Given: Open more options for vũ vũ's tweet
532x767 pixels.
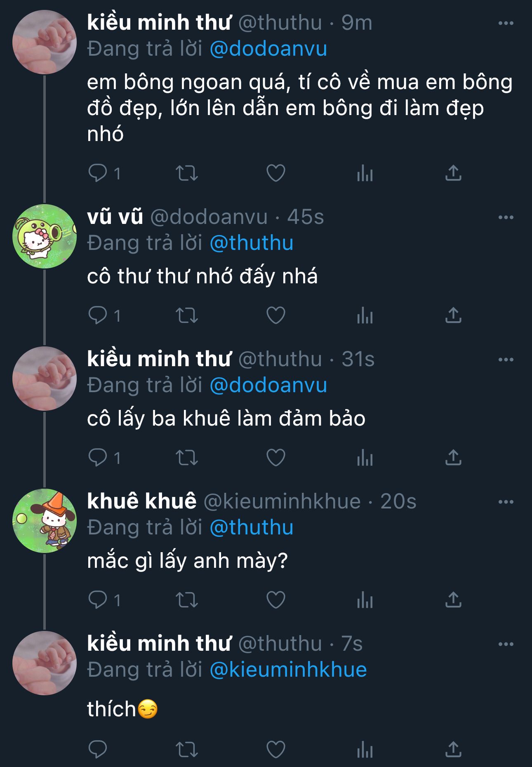Looking at the screenshot, I should 506,217.
